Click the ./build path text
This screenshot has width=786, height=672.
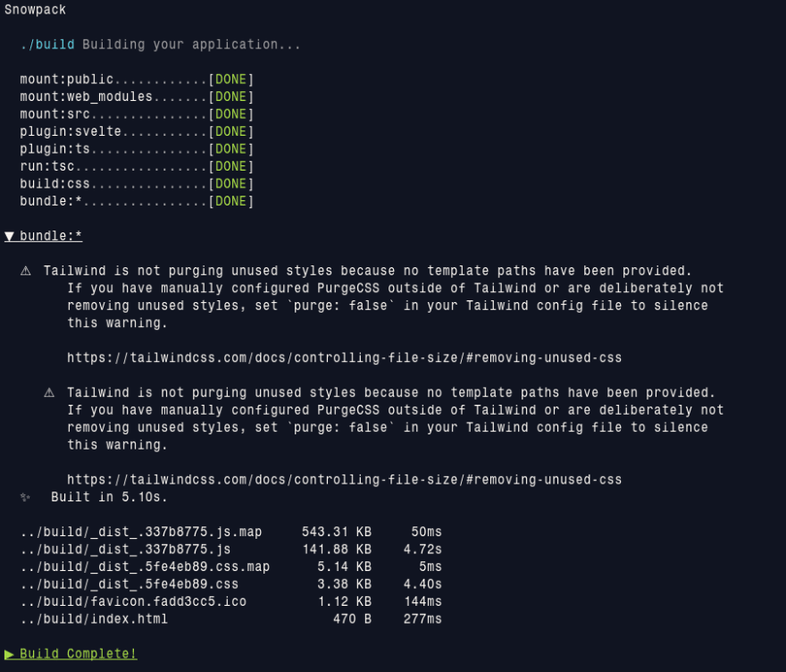(x=47, y=45)
